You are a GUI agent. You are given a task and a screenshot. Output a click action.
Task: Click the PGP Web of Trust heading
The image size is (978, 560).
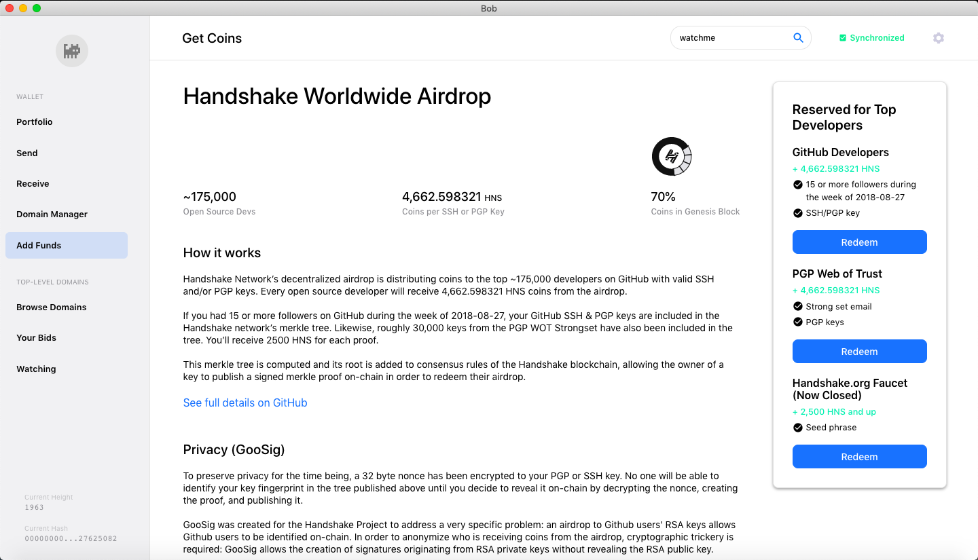(837, 274)
